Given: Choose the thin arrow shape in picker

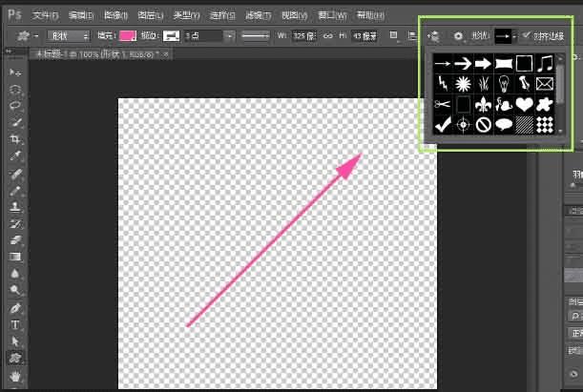Looking at the screenshot, I should point(443,64).
